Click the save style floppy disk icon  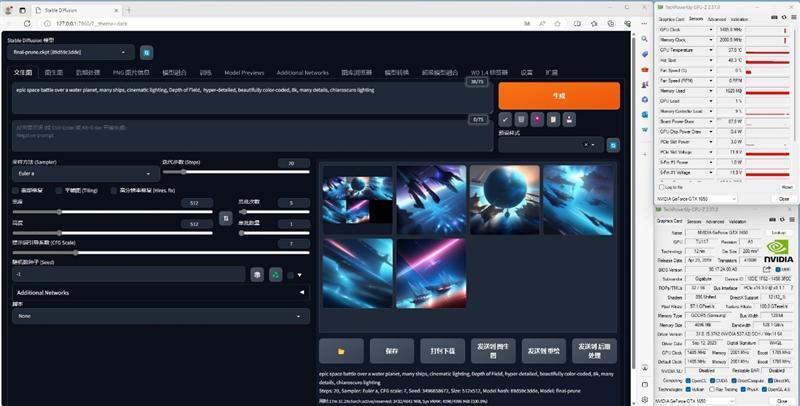pyautogui.click(x=569, y=119)
